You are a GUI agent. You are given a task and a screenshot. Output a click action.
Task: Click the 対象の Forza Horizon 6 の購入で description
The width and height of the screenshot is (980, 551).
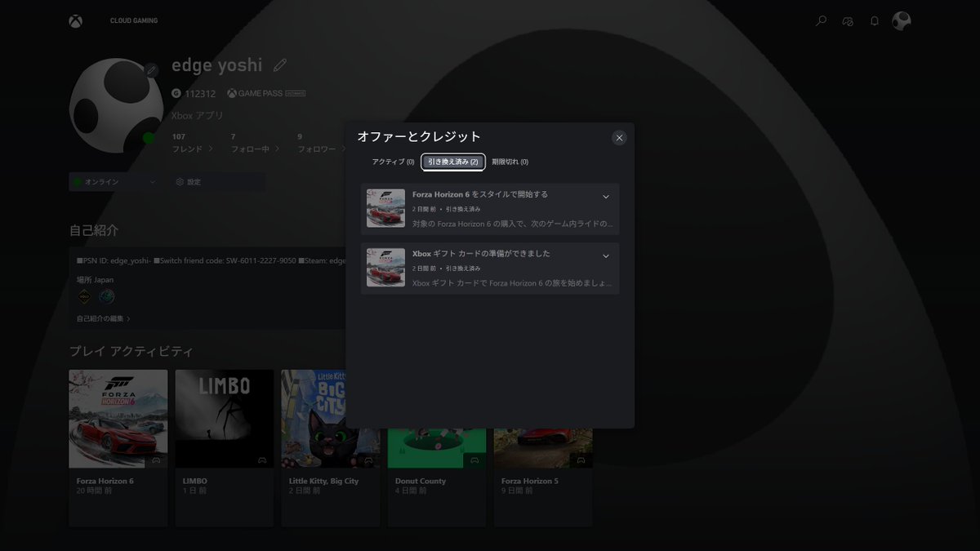tap(512, 224)
